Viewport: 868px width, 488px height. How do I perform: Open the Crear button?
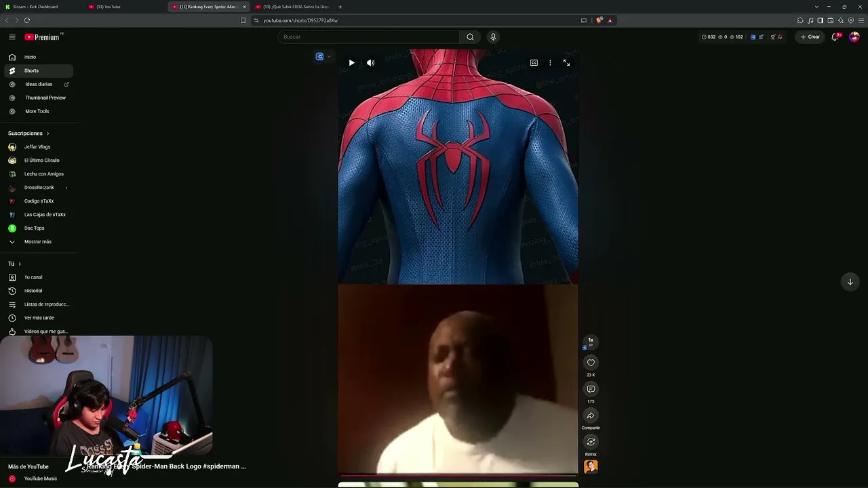click(810, 37)
